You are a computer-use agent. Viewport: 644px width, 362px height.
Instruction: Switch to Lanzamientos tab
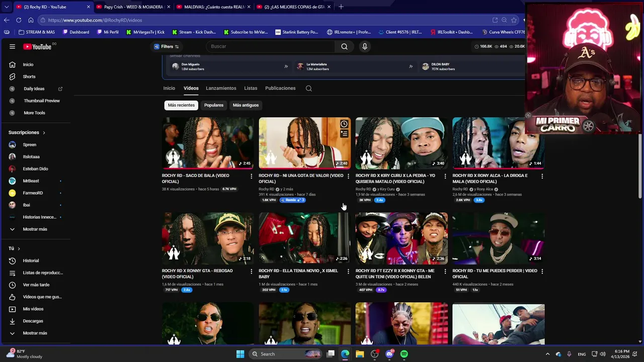tap(221, 88)
